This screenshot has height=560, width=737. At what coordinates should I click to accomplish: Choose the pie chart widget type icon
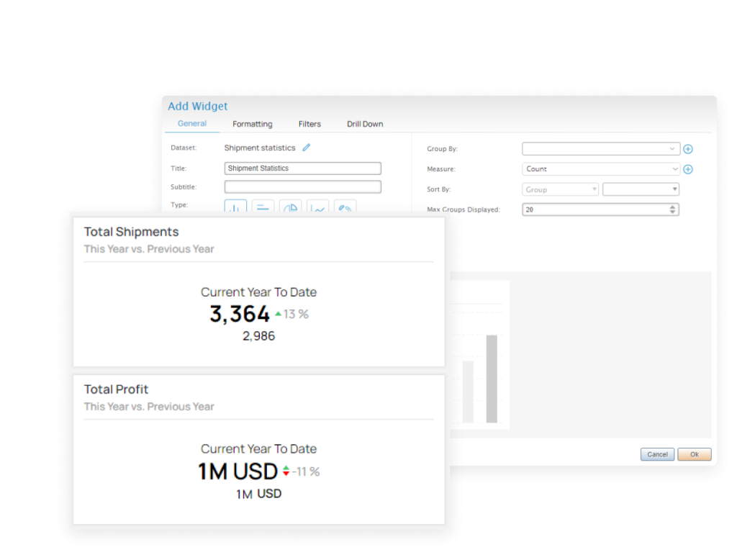pos(290,209)
